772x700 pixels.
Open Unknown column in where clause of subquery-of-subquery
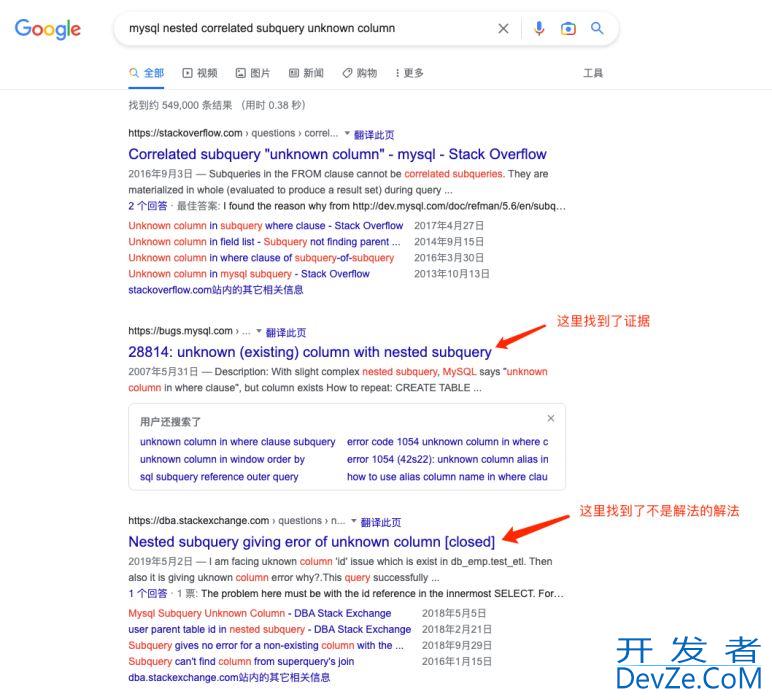tap(261, 258)
